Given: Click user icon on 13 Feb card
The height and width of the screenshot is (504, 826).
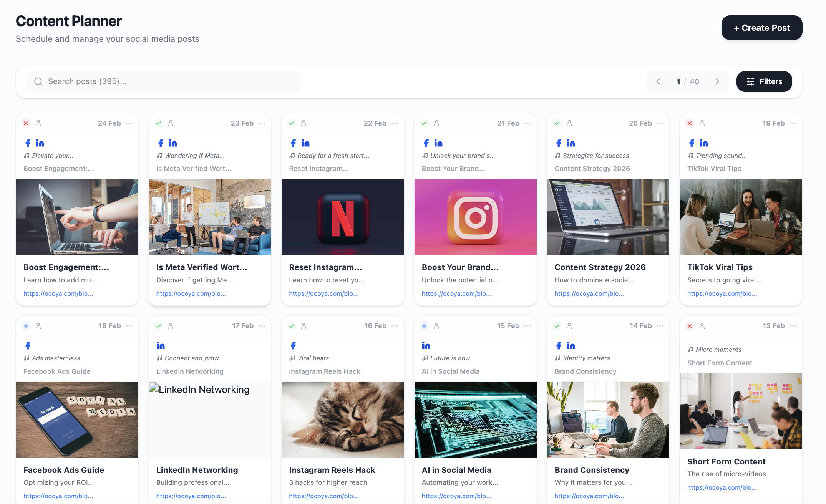Looking at the screenshot, I should [702, 326].
